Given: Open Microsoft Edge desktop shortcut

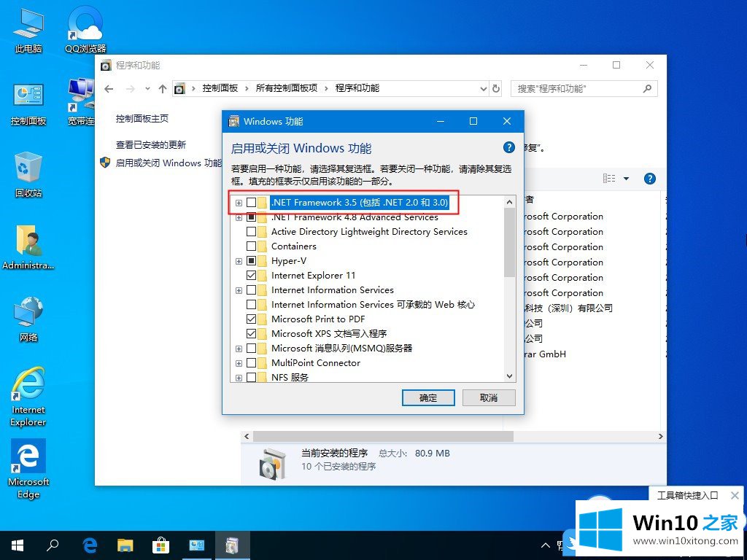Looking at the screenshot, I should [x=28, y=469].
